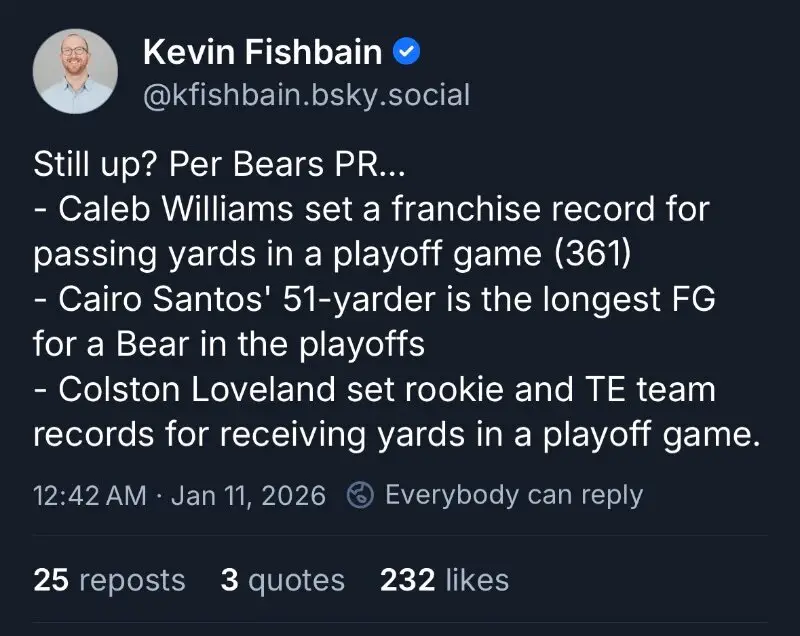Click the bold number 3 before quotes

pos(229,580)
